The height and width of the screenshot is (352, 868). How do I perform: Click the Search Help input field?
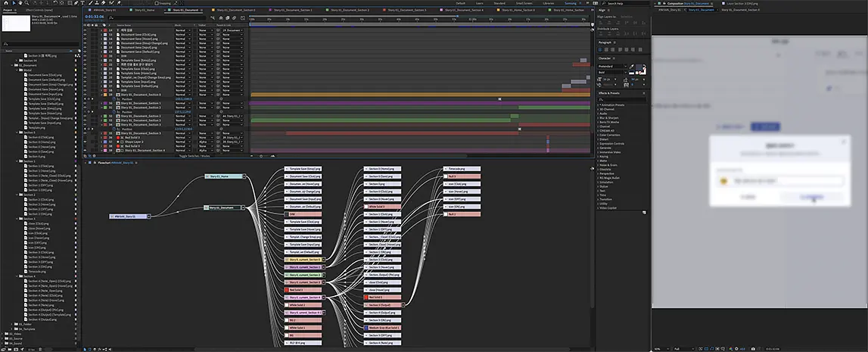click(x=626, y=3)
